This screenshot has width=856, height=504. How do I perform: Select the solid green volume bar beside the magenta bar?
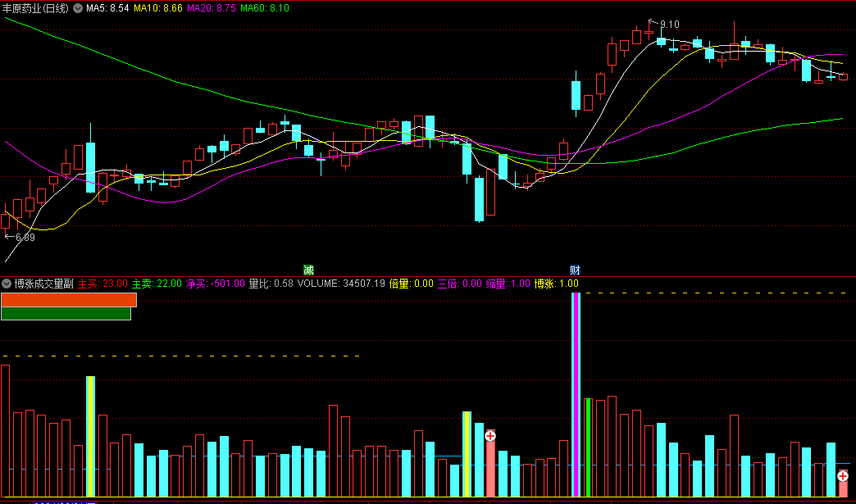coord(588,447)
